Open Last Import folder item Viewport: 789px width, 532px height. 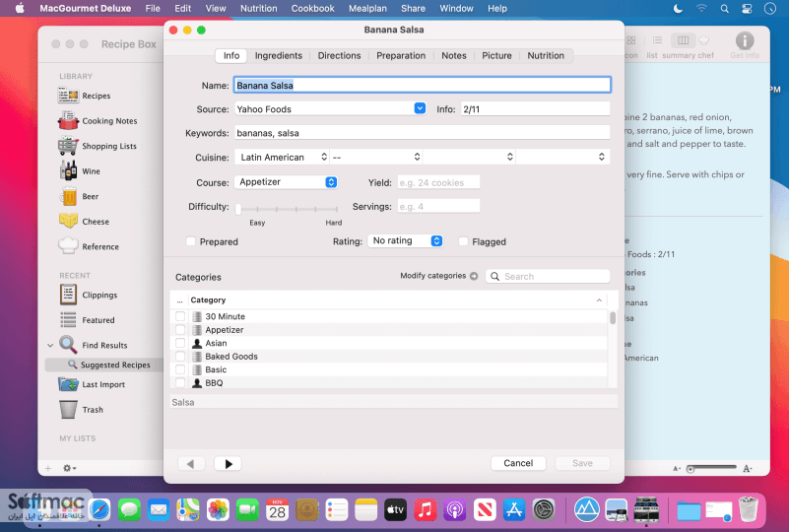tap(91, 384)
